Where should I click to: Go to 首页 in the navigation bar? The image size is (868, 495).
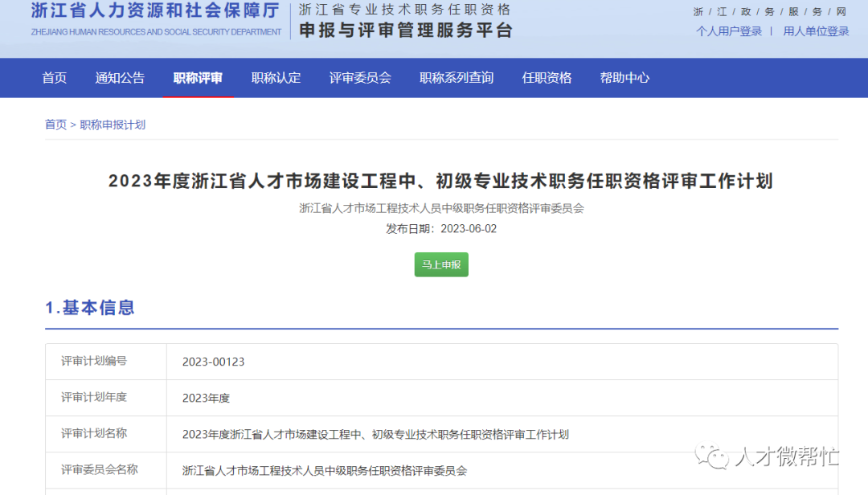tap(53, 77)
